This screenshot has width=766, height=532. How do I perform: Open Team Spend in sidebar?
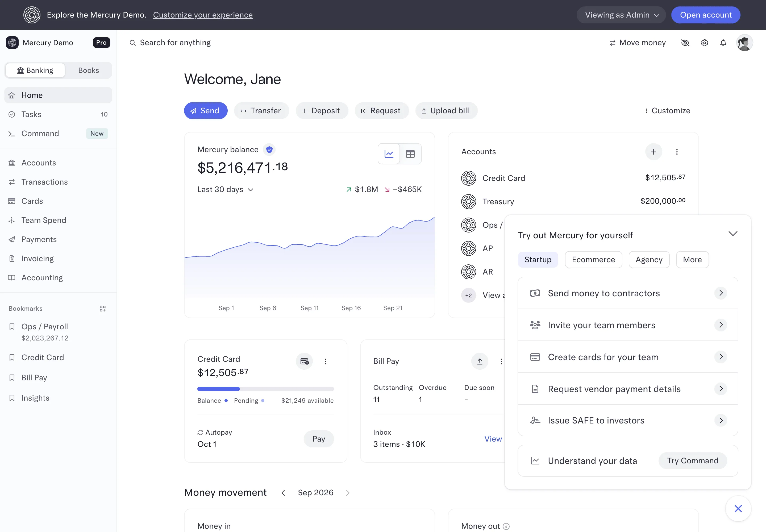58,220
